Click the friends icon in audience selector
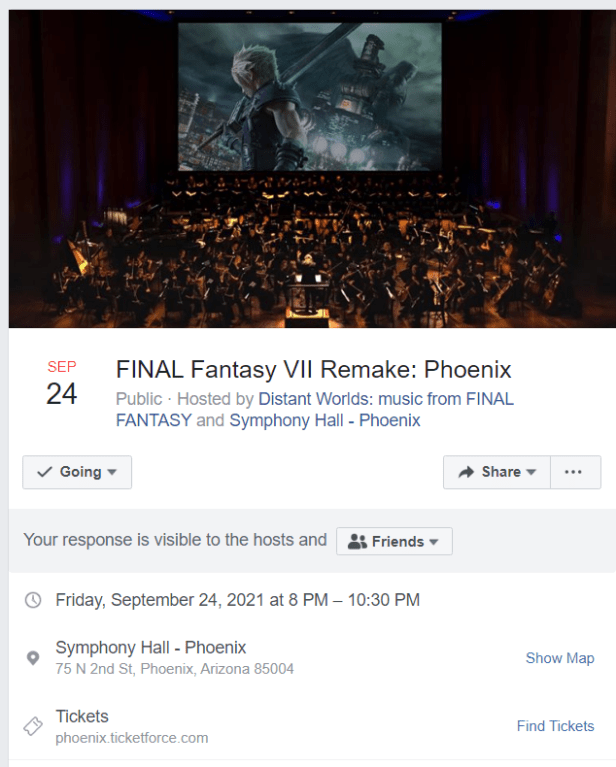The image size is (616, 767). [x=358, y=541]
